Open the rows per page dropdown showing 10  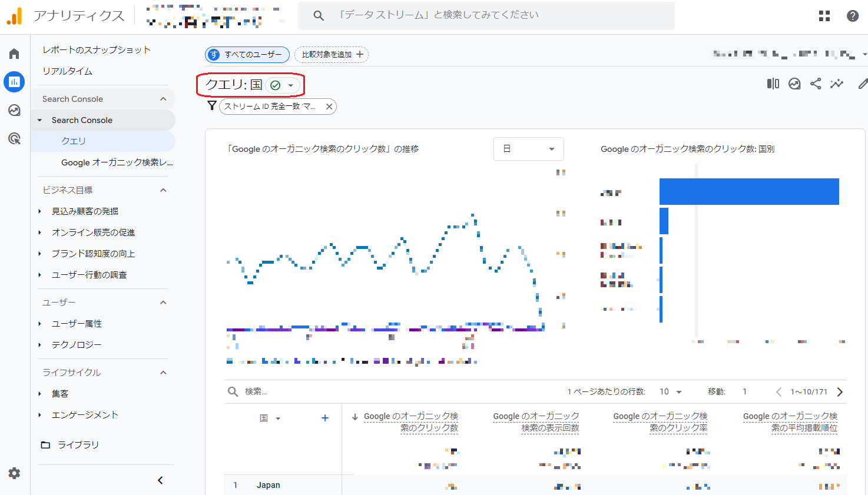tap(670, 391)
